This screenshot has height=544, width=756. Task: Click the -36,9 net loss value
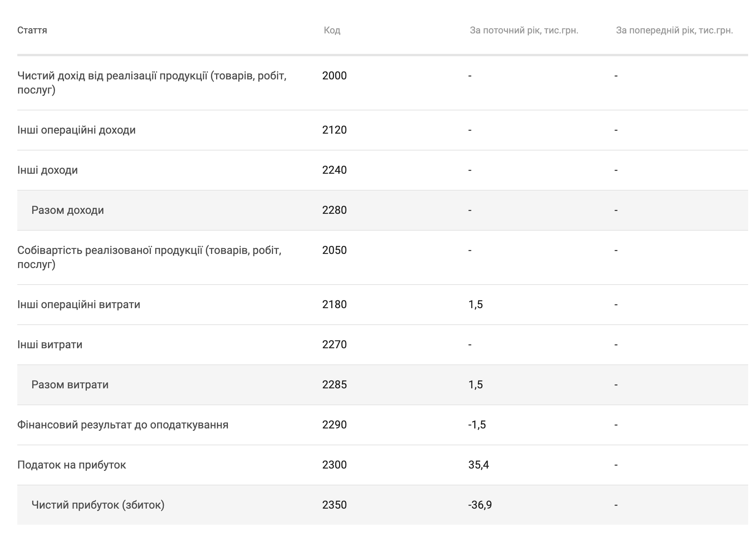480,505
